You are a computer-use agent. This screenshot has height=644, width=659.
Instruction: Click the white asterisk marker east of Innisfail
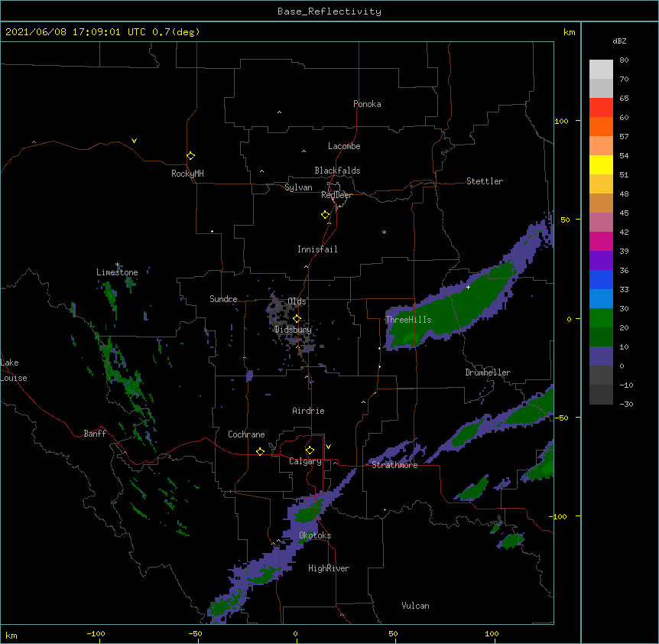pyautogui.click(x=384, y=232)
